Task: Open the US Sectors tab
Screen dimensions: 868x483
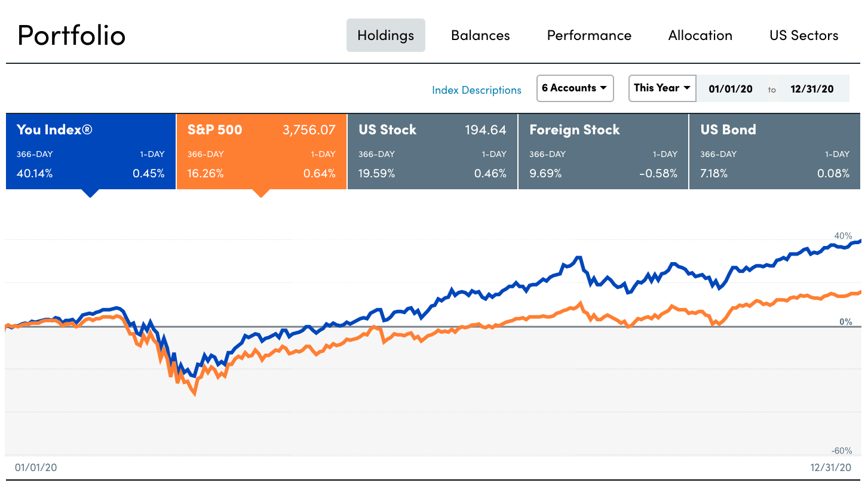Action: (x=804, y=35)
